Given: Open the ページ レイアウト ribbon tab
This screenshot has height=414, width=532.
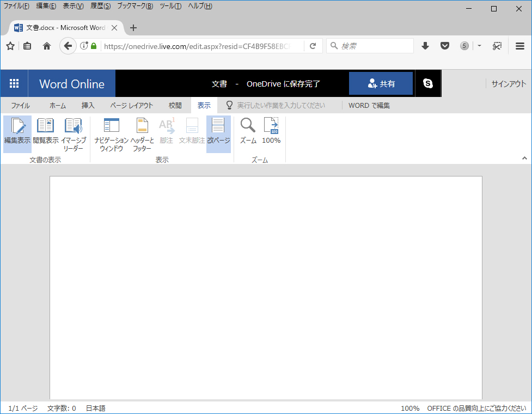Looking at the screenshot, I should click(x=132, y=106).
